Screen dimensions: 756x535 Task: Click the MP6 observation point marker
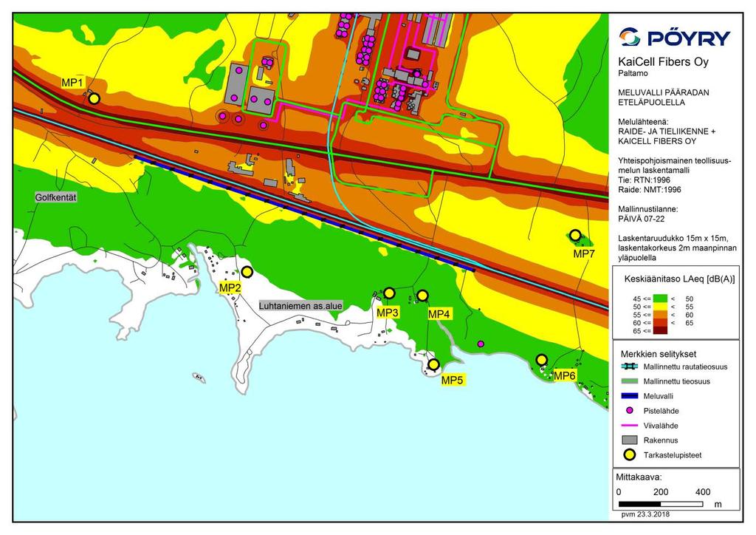point(542,360)
